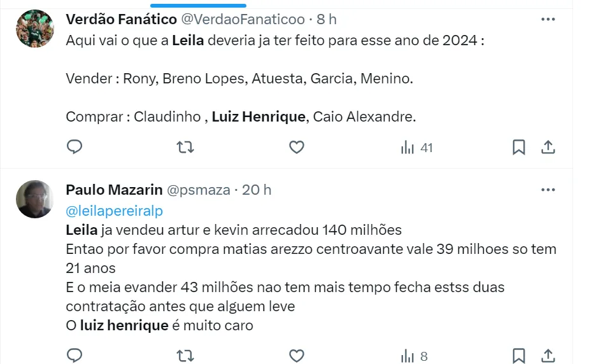Reply to Paulo Mazarin's tweet
This screenshot has width=594, height=364.
74,354
